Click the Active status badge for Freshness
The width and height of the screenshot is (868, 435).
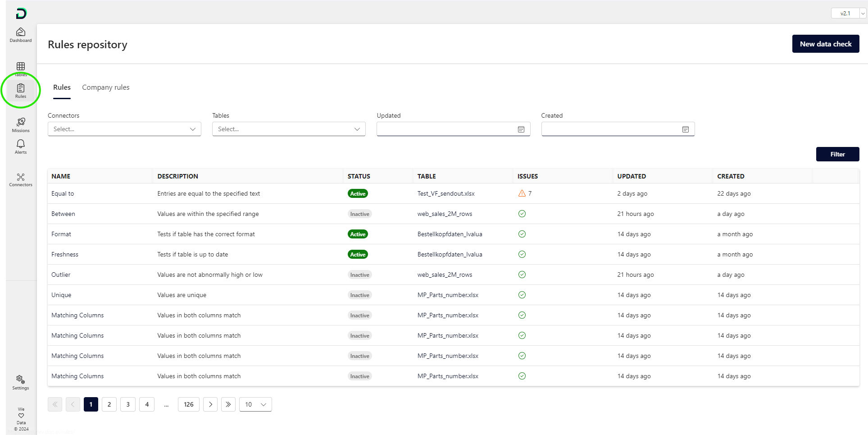click(x=358, y=254)
